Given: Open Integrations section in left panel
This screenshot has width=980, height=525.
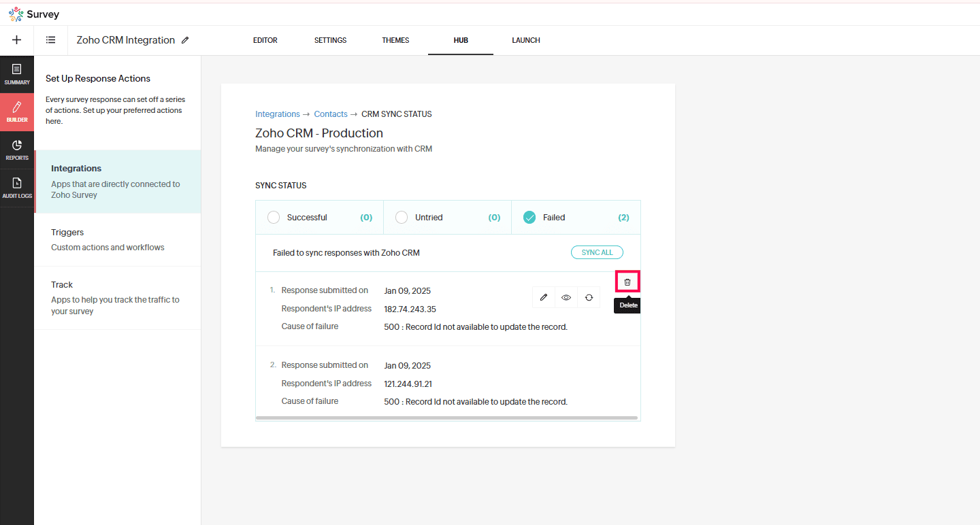Looking at the screenshot, I should [x=118, y=182].
